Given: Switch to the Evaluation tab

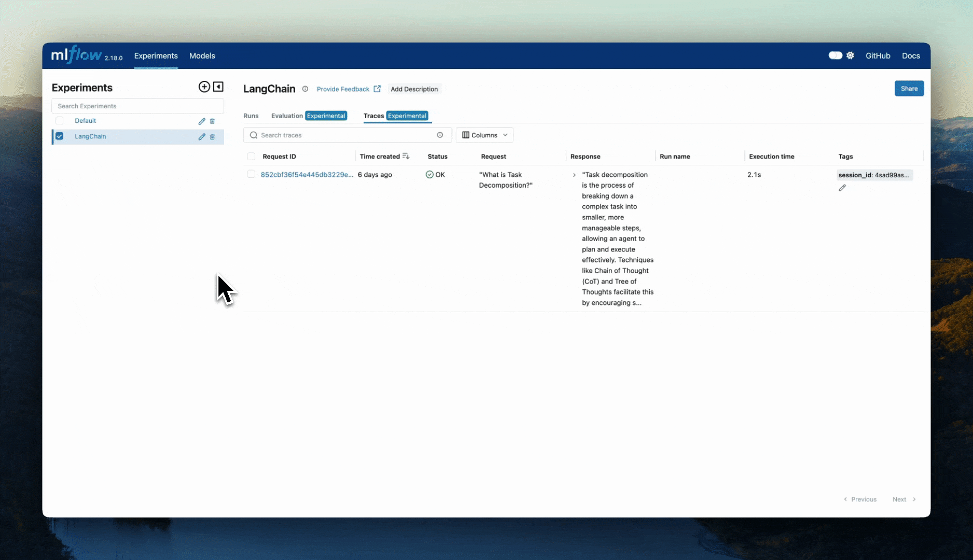Looking at the screenshot, I should pyautogui.click(x=286, y=116).
